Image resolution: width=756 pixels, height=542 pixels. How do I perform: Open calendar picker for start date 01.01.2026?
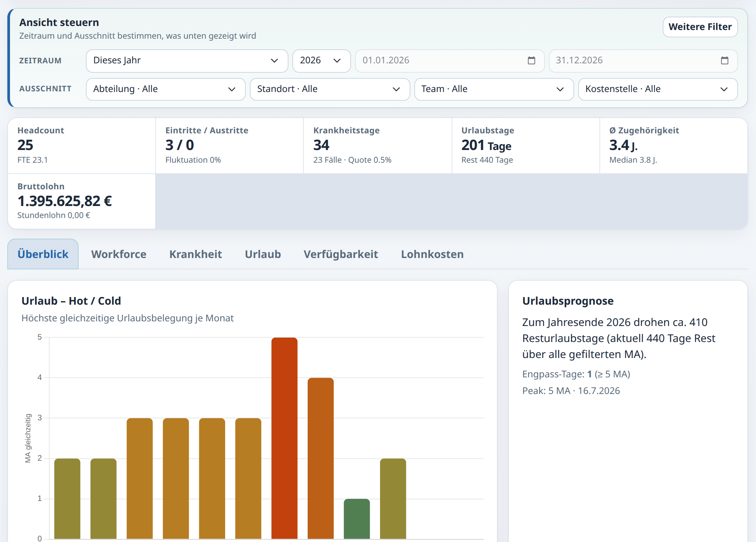click(x=531, y=60)
